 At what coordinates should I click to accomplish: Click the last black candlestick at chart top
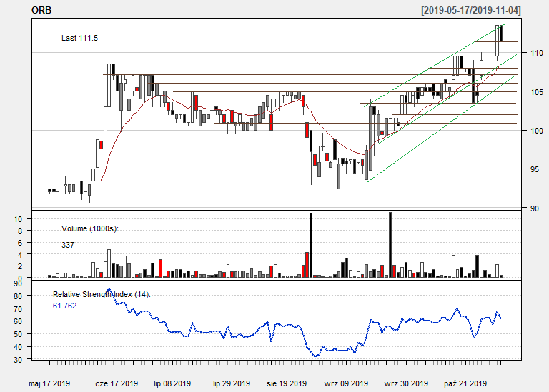(501, 34)
